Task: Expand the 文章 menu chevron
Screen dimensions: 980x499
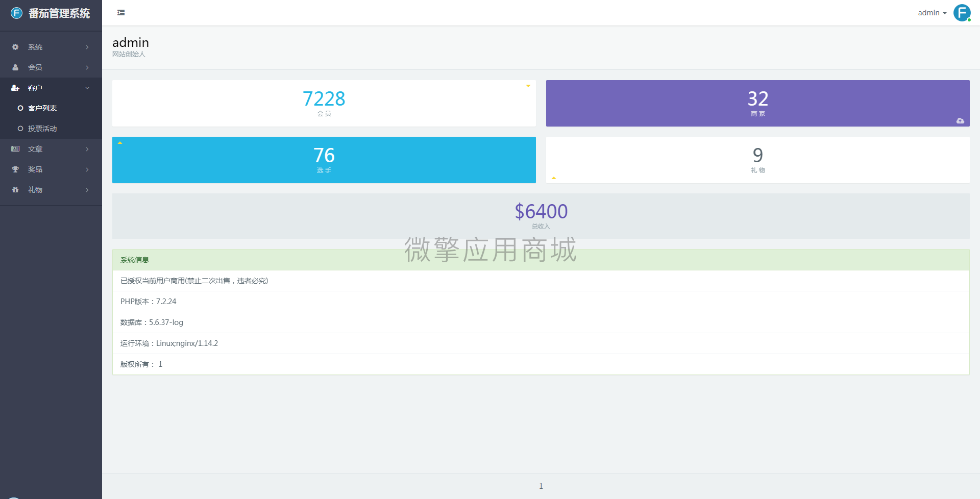Action: (x=87, y=149)
